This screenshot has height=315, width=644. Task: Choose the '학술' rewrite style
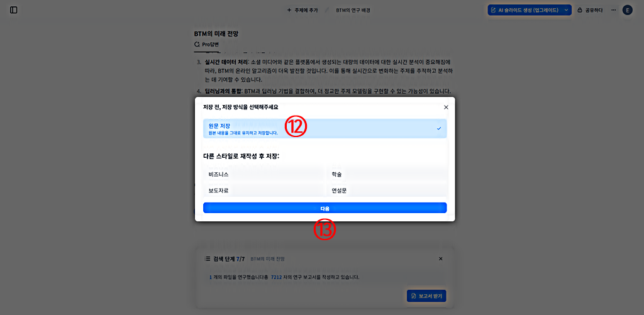[x=387, y=174]
